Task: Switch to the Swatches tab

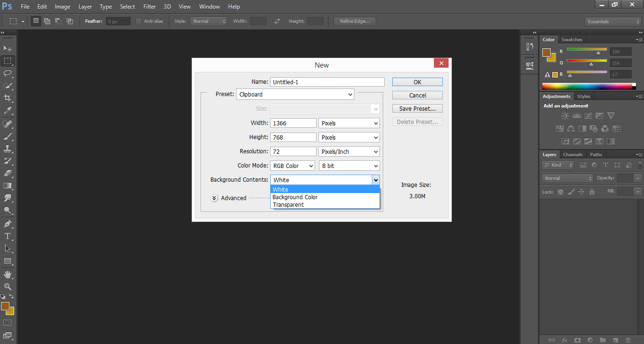Action: (x=572, y=39)
